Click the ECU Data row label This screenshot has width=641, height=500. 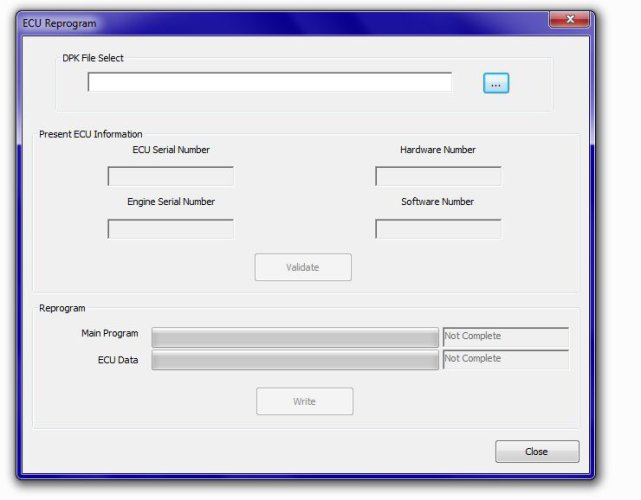point(118,360)
